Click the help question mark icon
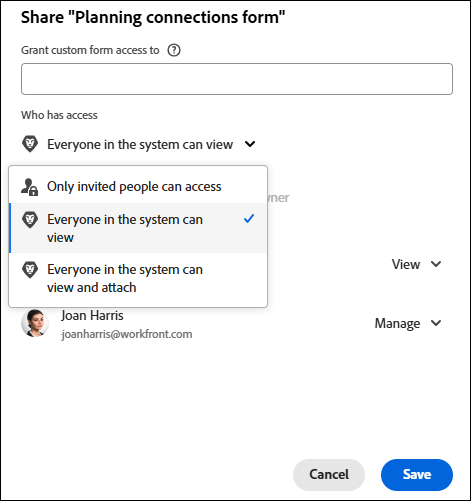Image resolution: width=471 pixels, height=501 pixels. pyautogui.click(x=174, y=50)
